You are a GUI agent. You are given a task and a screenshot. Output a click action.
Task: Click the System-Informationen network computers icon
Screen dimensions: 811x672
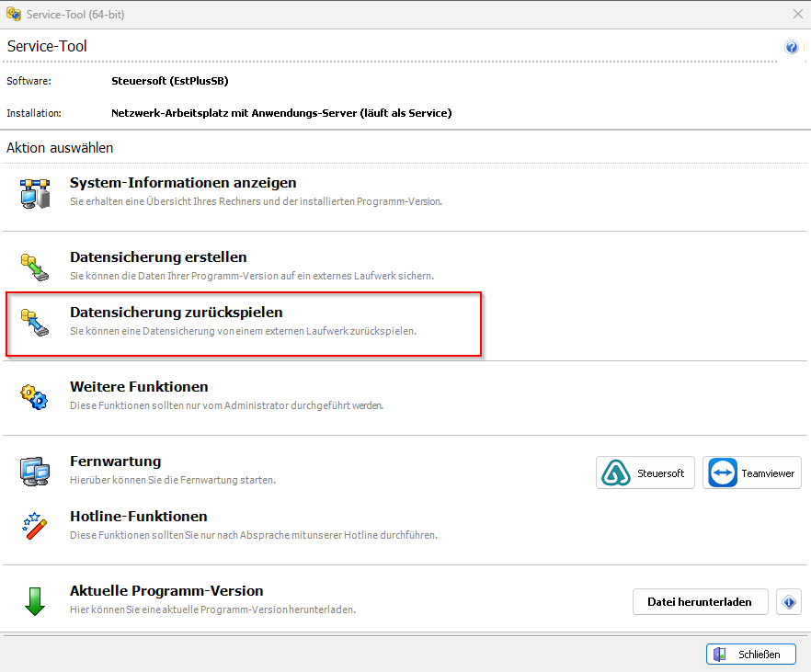(34, 193)
